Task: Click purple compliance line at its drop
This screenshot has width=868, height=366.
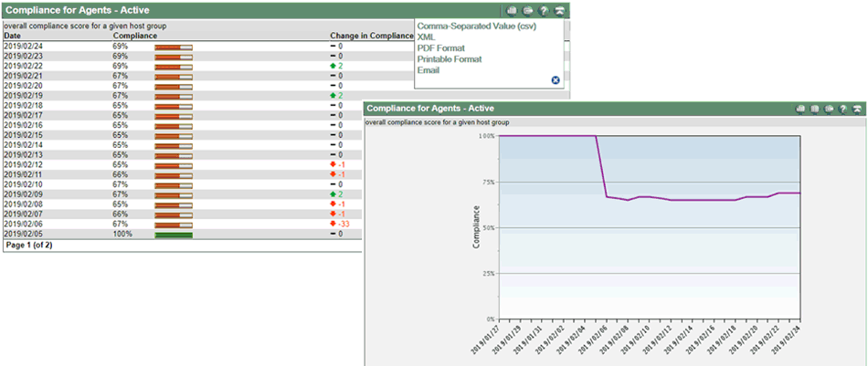Action: pyautogui.click(x=601, y=166)
